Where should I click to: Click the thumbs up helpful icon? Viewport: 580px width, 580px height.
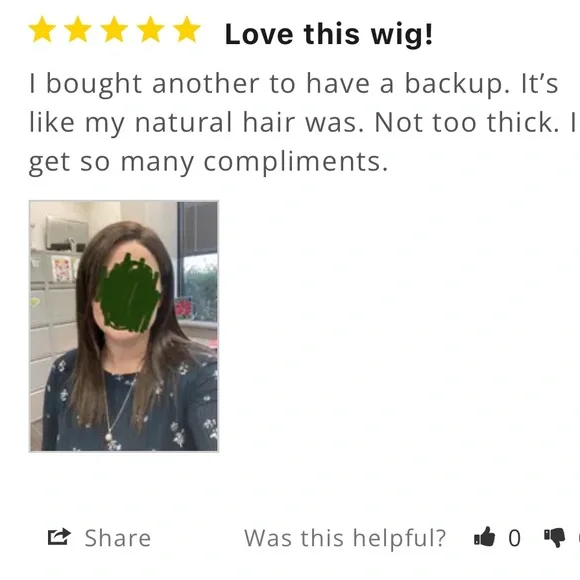[x=484, y=537]
